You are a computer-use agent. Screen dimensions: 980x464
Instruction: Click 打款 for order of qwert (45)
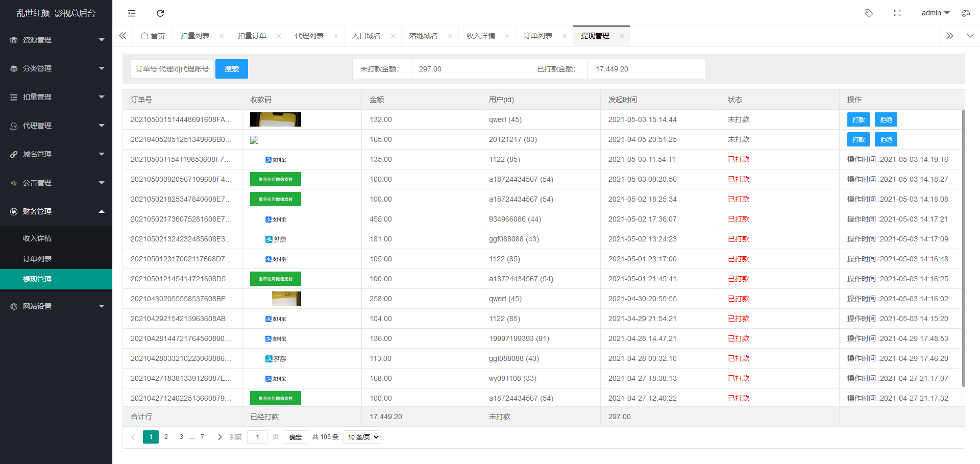(858, 119)
